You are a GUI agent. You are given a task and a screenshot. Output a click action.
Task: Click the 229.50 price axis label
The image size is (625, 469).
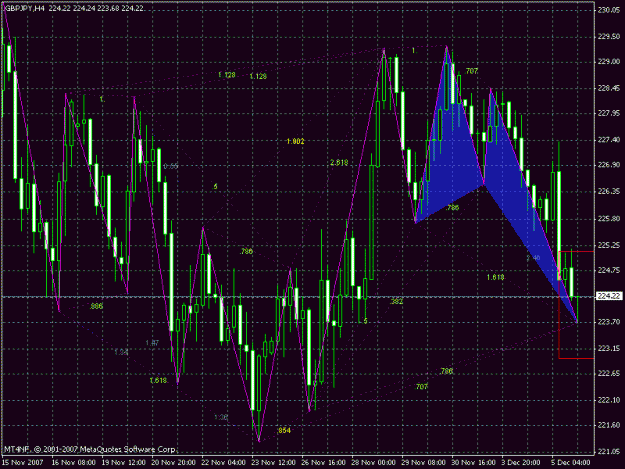click(x=609, y=37)
